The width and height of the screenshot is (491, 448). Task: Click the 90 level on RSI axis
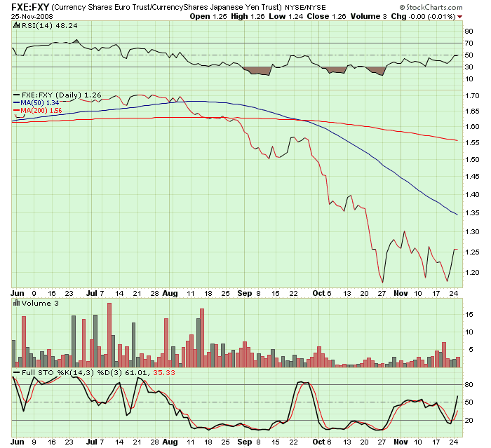coord(469,32)
